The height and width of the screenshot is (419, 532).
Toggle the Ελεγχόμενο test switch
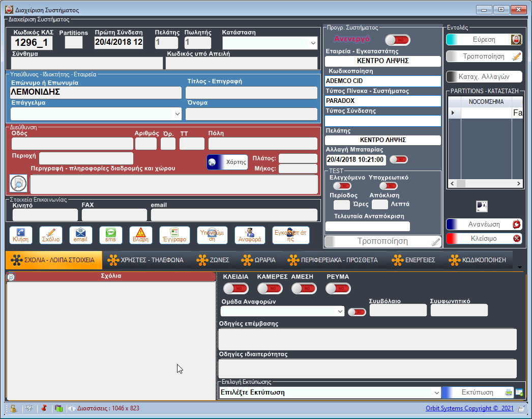342,186
